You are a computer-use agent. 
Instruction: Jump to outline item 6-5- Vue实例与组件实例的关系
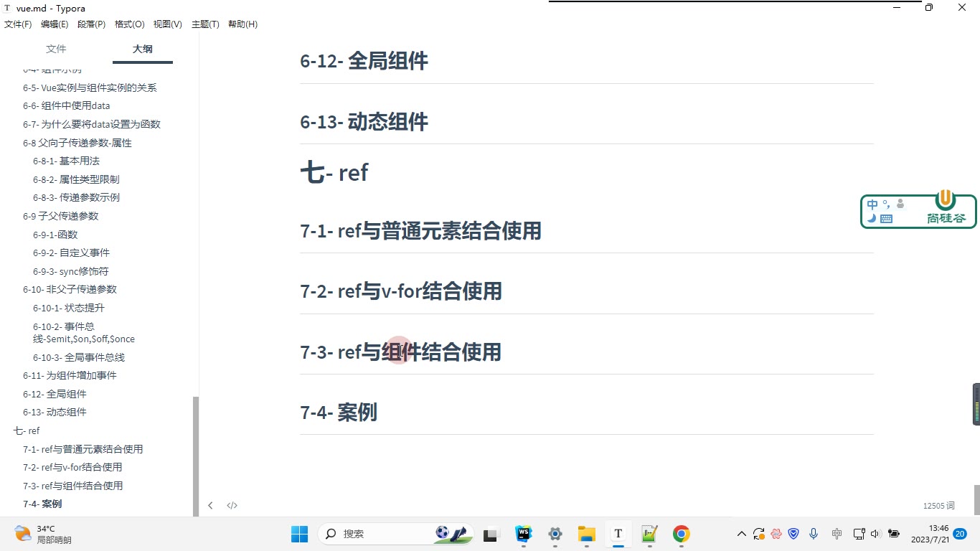tap(90, 88)
